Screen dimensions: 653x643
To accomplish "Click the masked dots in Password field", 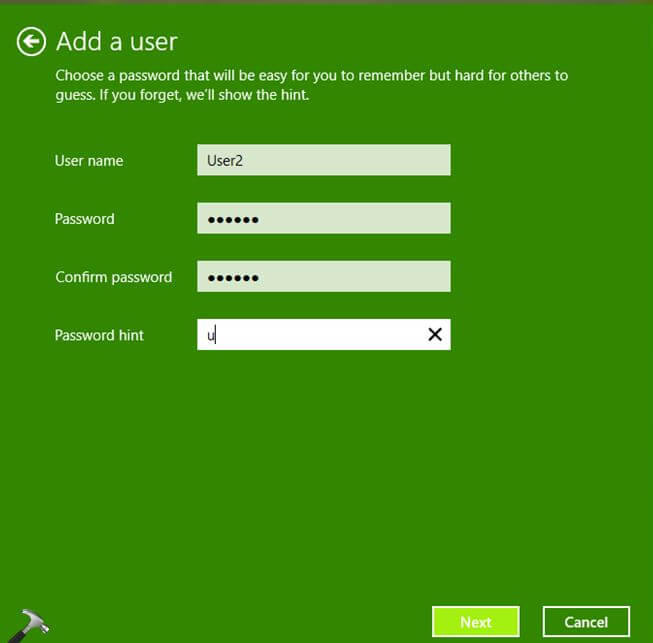I will (x=232, y=220).
